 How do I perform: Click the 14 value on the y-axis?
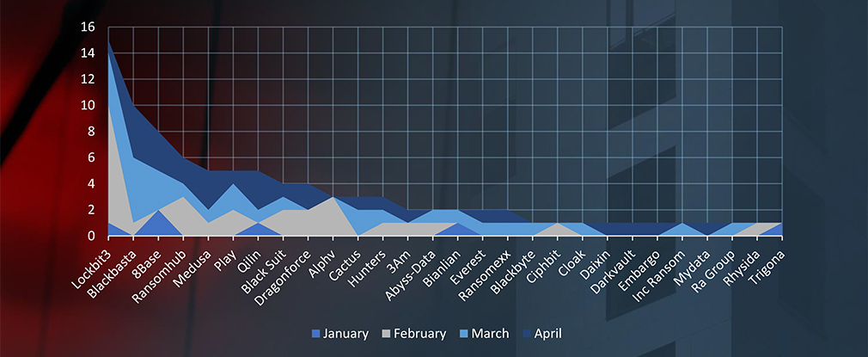tap(89, 53)
